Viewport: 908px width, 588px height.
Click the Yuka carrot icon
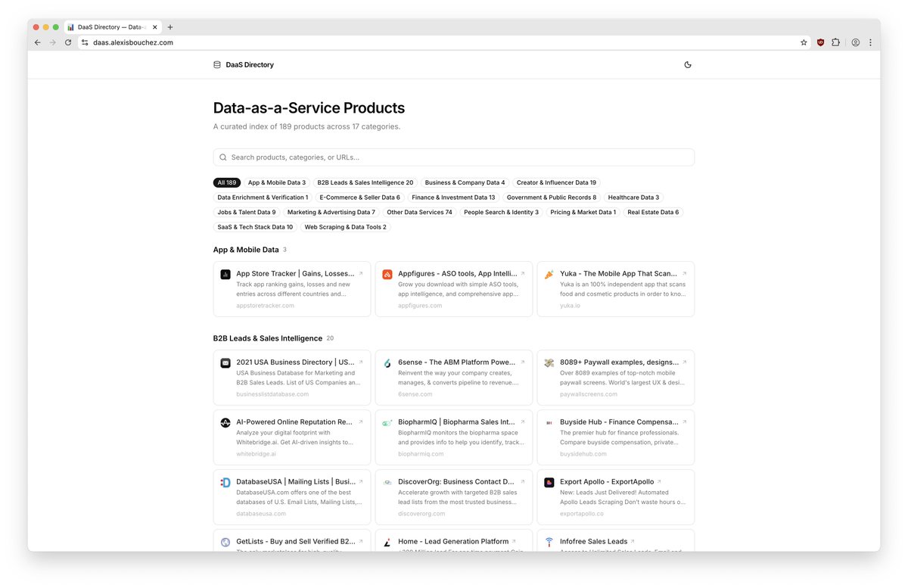[x=549, y=274]
